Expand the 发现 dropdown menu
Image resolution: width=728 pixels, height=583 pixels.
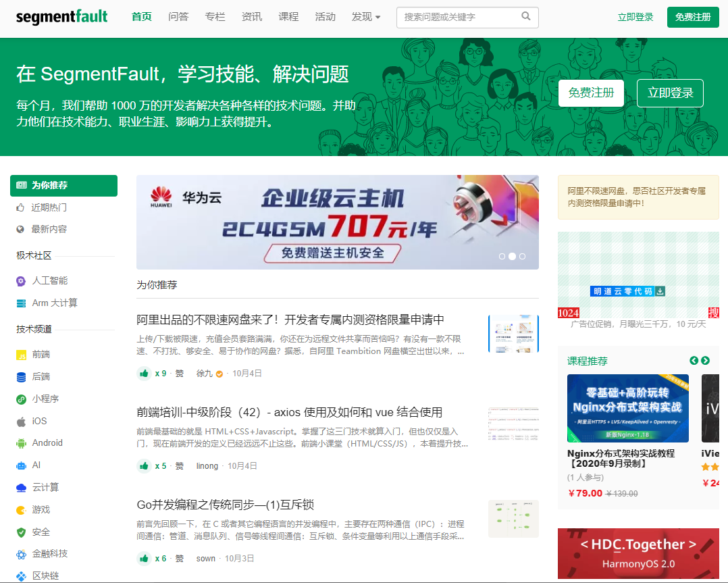coord(366,17)
